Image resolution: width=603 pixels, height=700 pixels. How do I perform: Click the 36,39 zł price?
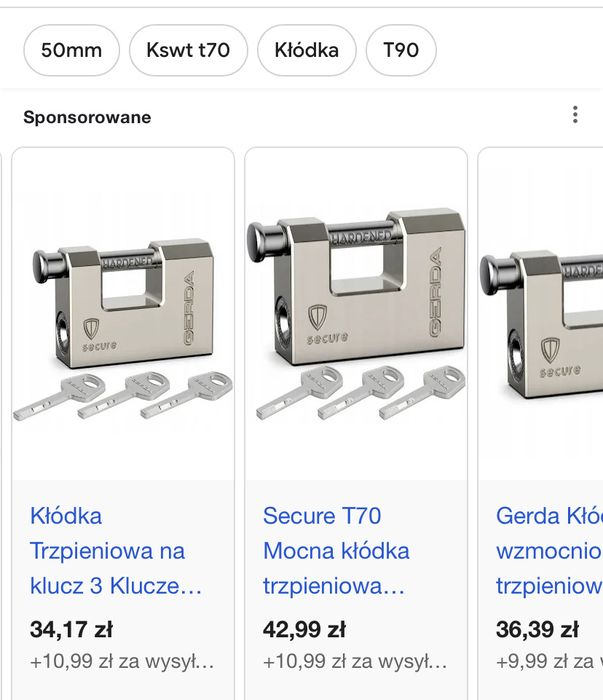(537, 630)
